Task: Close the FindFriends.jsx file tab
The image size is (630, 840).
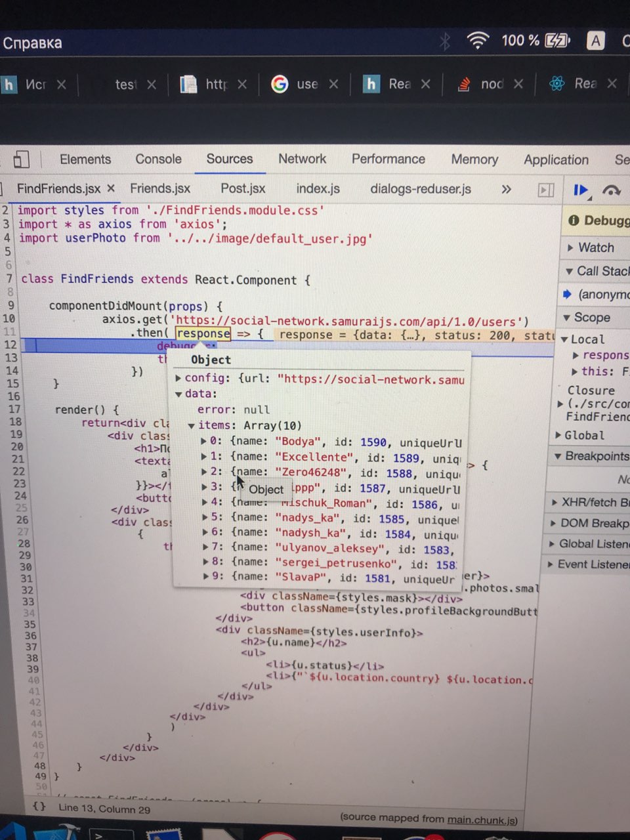Action: (x=111, y=188)
